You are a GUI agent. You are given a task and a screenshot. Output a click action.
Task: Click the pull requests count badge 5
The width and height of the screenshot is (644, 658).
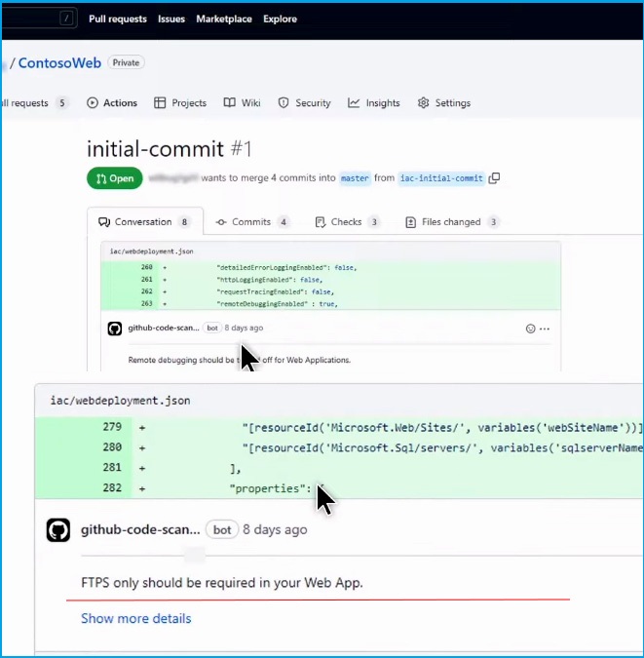coord(62,102)
